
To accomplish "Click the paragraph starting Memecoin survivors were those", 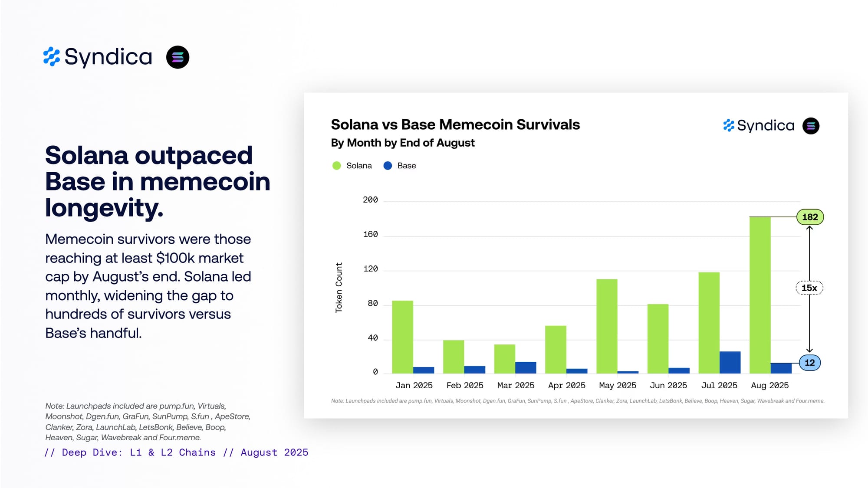I will (x=148, y=286).
